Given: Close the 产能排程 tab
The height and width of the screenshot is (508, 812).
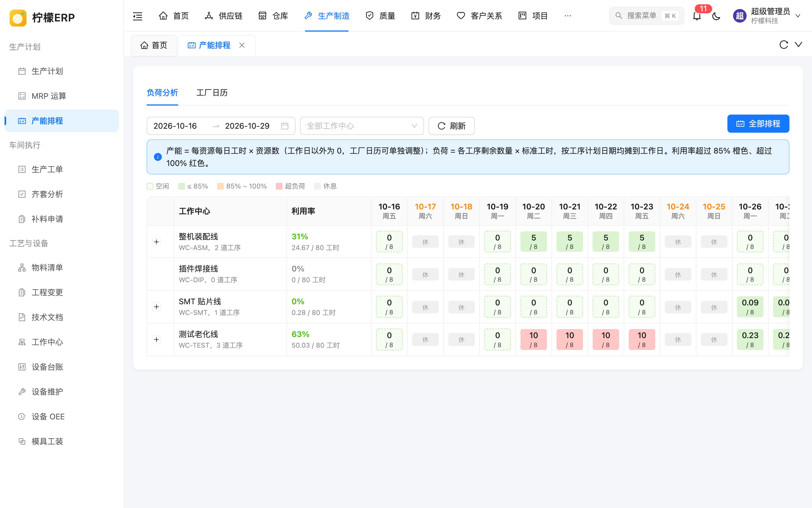Looking at the screenshot, I should tap(242, 45).
